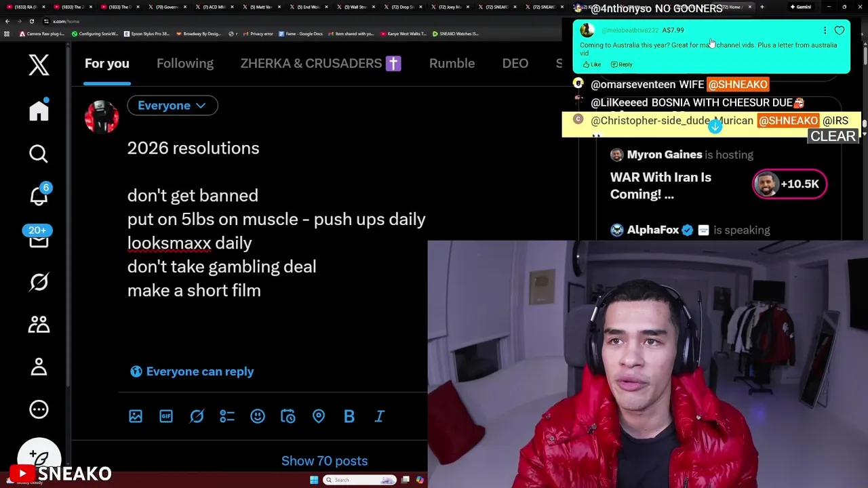Clear the highlighted chat message

[833, 136]
